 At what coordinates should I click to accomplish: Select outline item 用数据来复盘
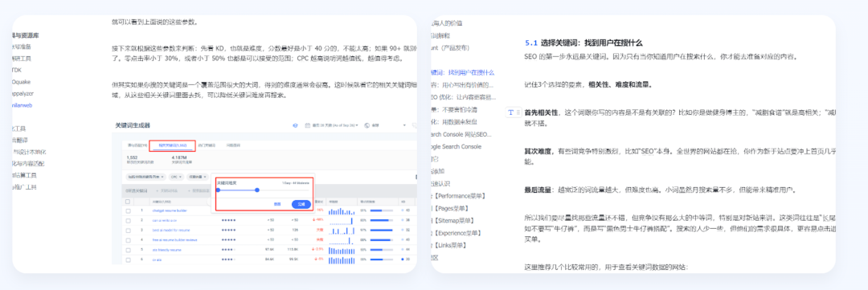coord(454,122)
